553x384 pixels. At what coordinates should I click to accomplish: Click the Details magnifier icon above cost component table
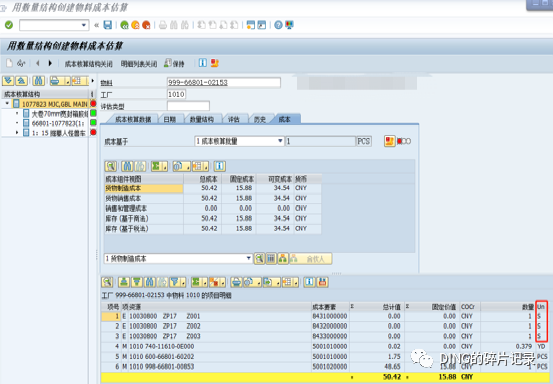pos(111,166)
